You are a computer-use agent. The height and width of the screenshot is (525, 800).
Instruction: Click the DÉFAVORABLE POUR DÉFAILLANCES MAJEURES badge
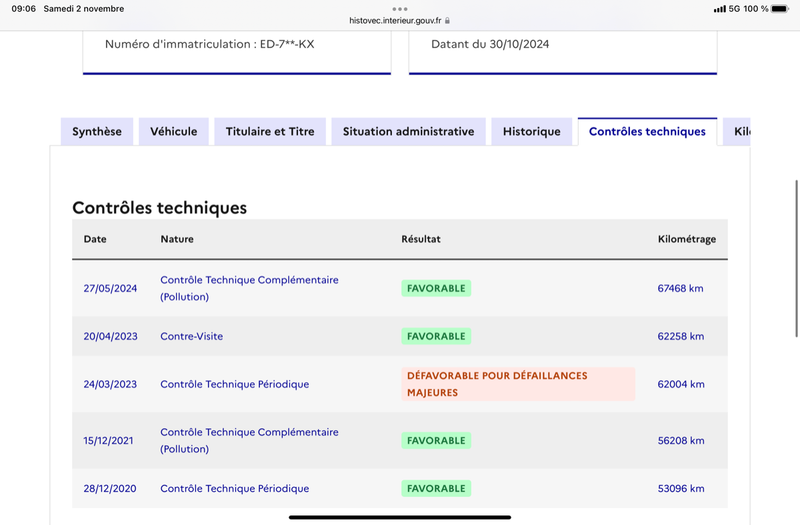(518, 384)
